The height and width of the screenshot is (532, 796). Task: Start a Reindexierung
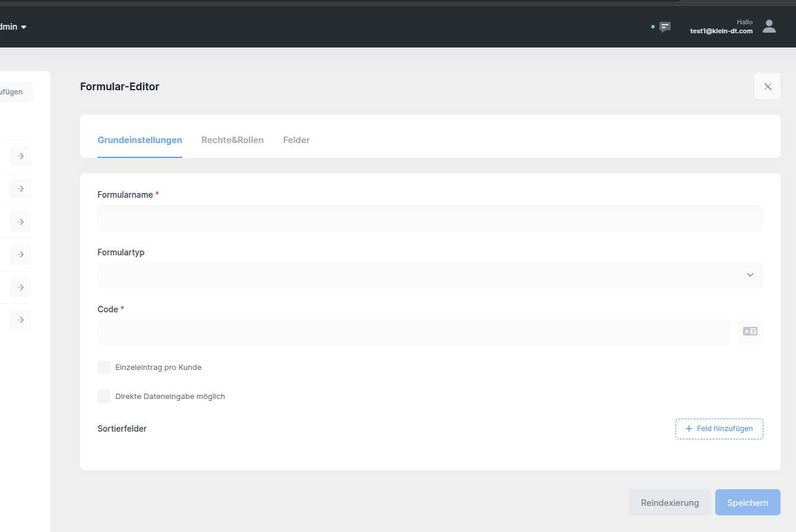(670, 502)
